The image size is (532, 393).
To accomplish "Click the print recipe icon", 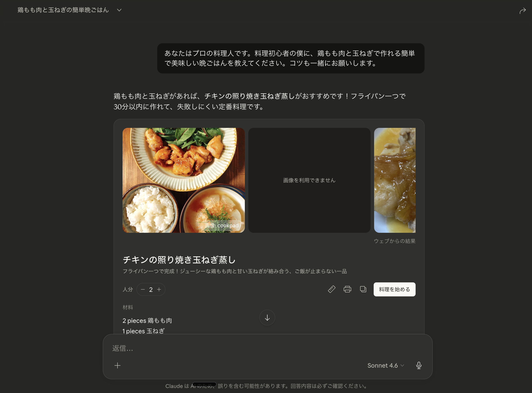I will pyautogui.click(x=347, y=289).
